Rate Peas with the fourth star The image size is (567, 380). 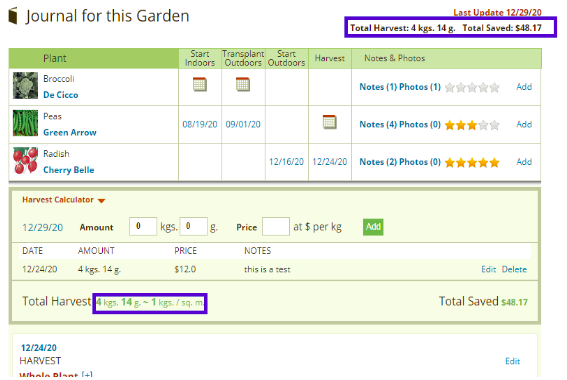483,125
